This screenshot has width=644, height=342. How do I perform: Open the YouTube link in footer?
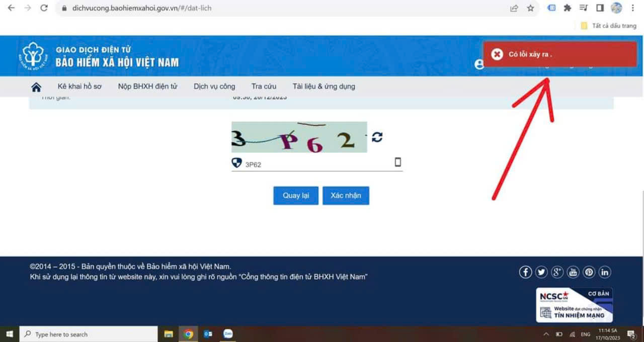pyautogui.click(x=573, y=272)
